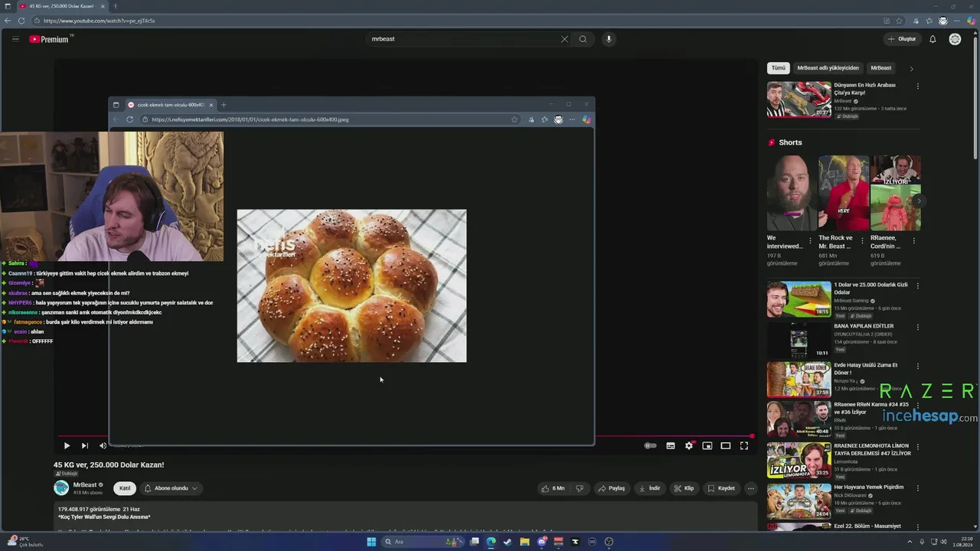The image size is (980, 551).
Task: Play the video with the play button
Action: pyautogui.click(x=67, y=445)
